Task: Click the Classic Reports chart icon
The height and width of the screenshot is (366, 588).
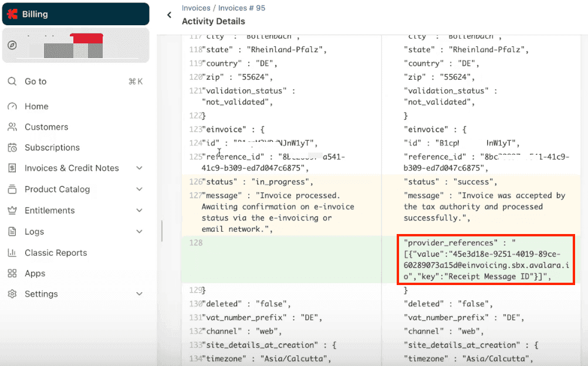Action: point(12,253)
